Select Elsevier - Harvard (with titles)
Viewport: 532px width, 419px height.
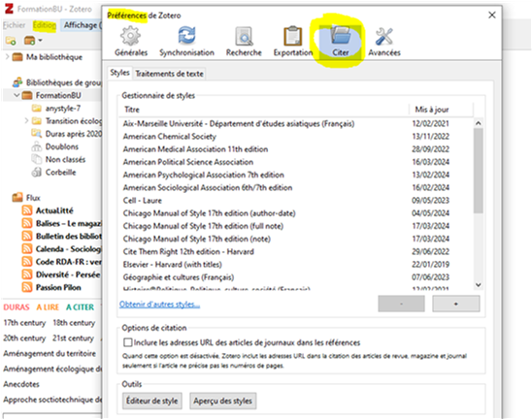click(x=296, y=265)
